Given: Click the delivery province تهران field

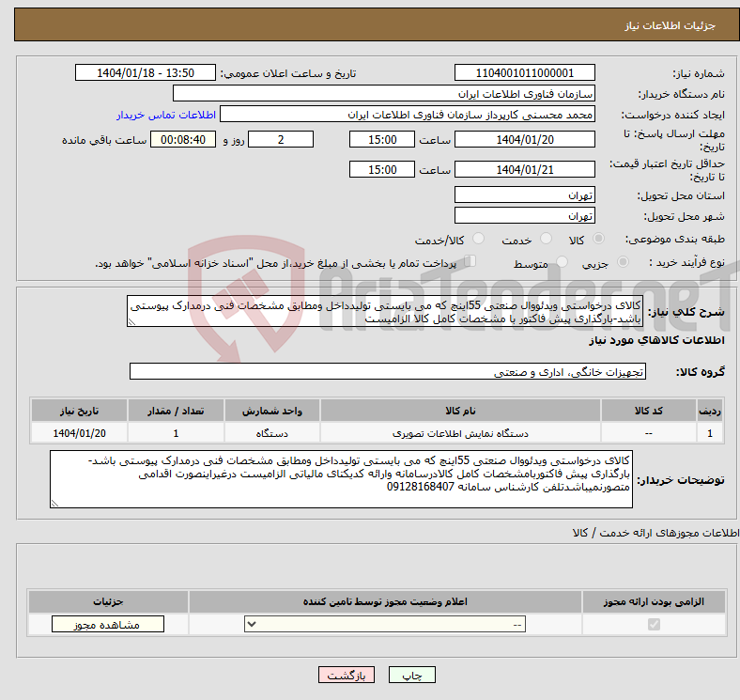Looking at the screenshot, I should pos(524,194).
